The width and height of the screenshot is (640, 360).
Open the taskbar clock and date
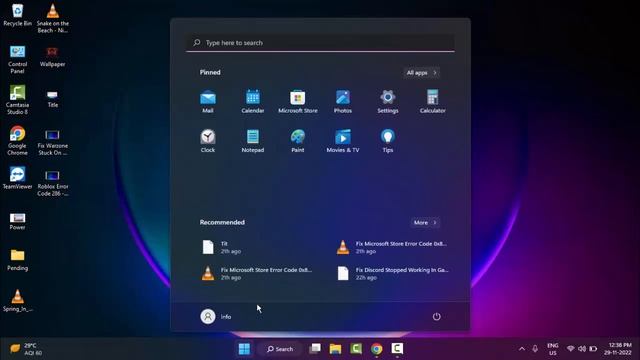(x=618, y=349)
